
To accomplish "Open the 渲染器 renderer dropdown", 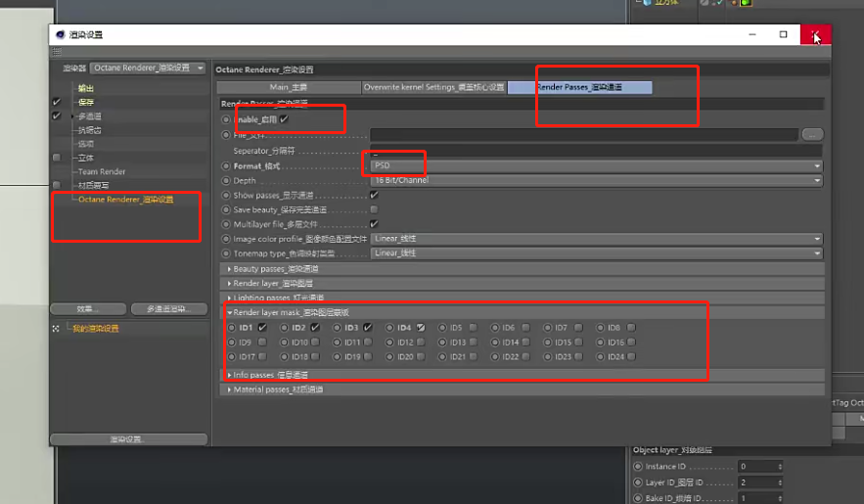I will pyautogui.click(x=148, y=68).
